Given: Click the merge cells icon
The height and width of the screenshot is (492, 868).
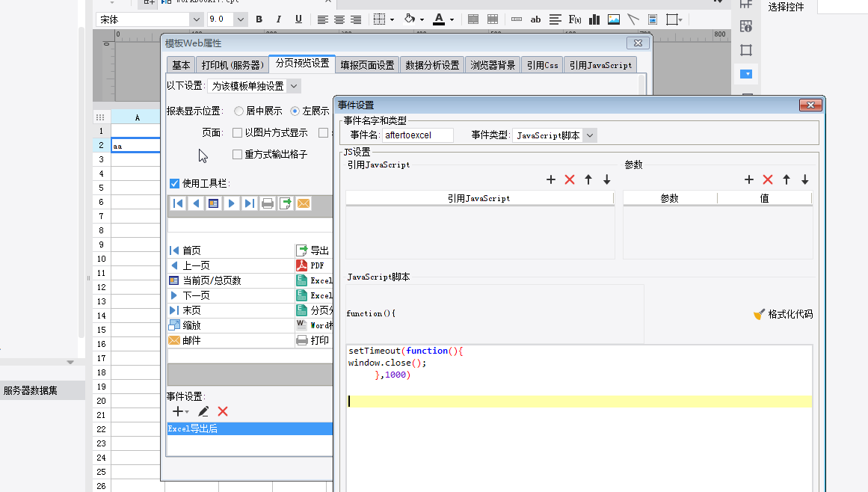Looking at the screenshot, I should pyautogui.click(x=473, y=19).
